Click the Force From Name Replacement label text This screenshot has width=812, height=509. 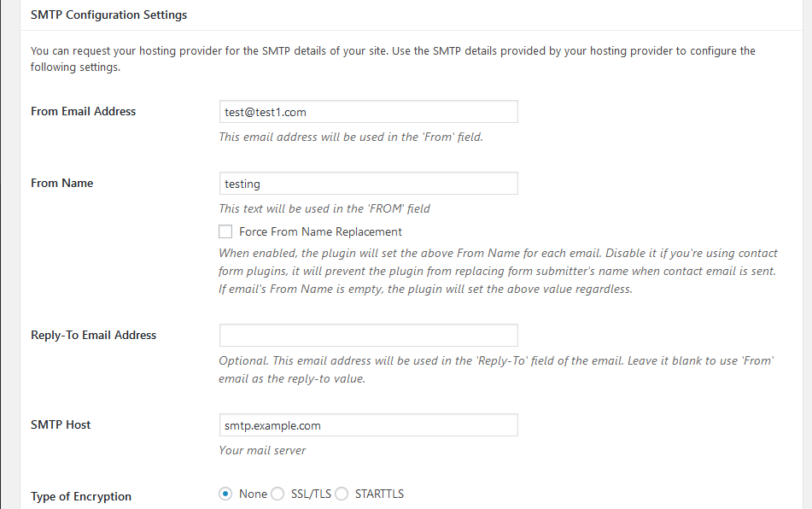(x=320, y=232)
